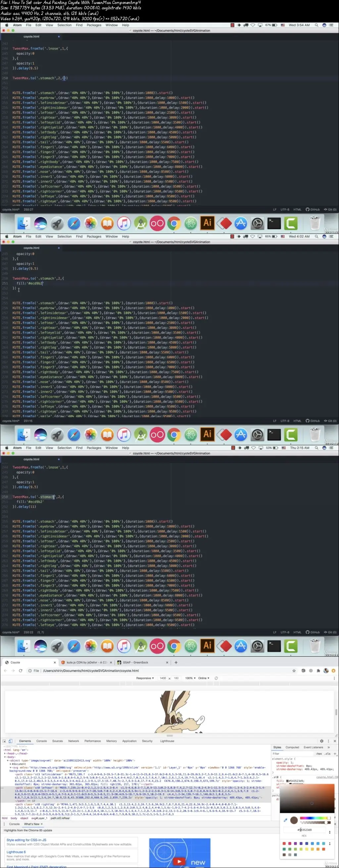Open the Network DevTools tab
Viewport: 339px width, 868px height.
point(73,741)
